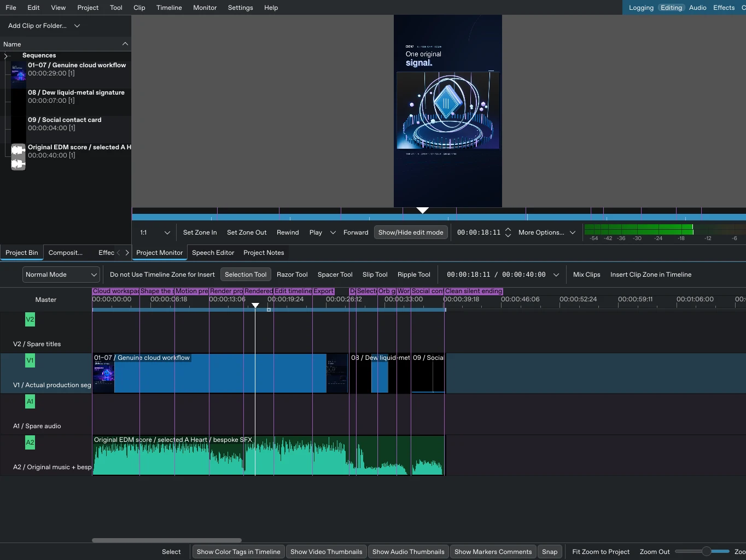This screenshot has width=746, height=560.
Task: Toggle Show Color Tags in Timeline
Action: [238, 552]
